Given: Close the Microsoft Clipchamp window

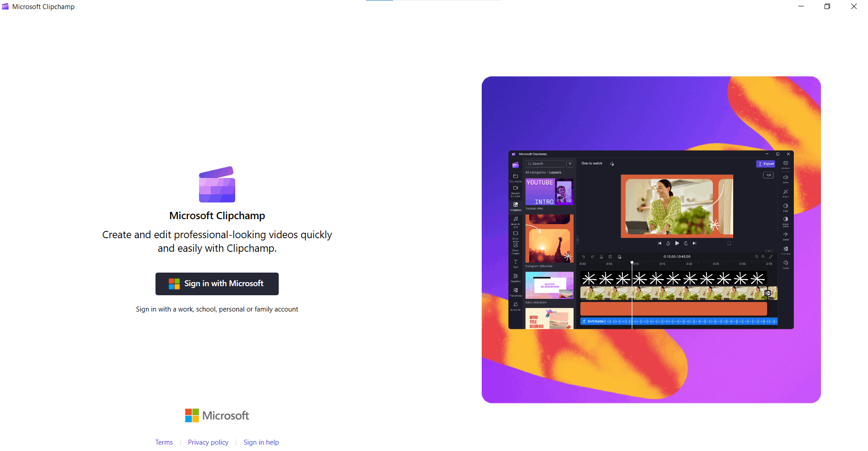Looking at the screenshot, I should click(854, 6).
